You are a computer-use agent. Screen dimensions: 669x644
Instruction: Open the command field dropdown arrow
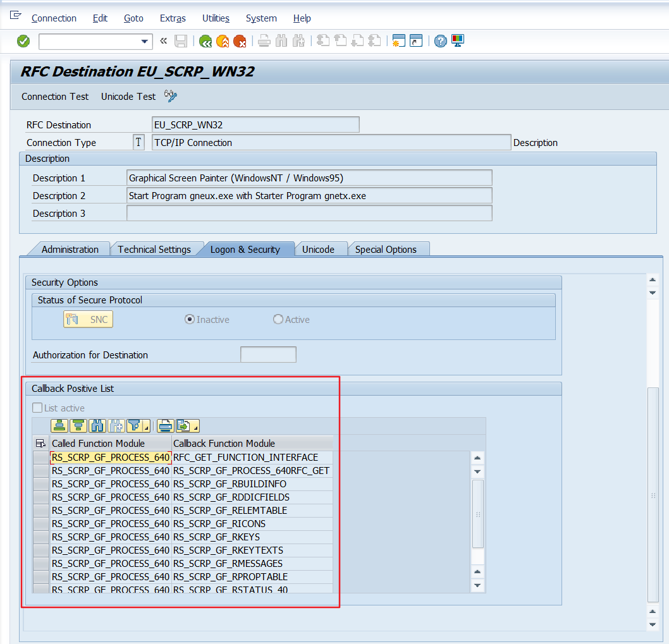[146, 40]
